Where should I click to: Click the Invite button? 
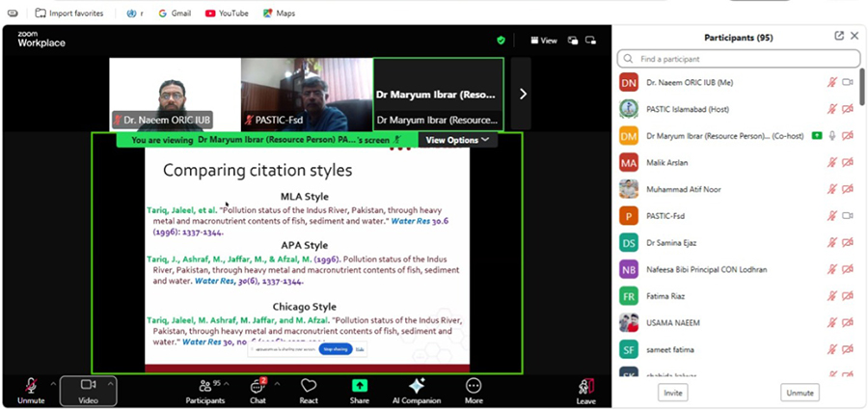point(672,393)
